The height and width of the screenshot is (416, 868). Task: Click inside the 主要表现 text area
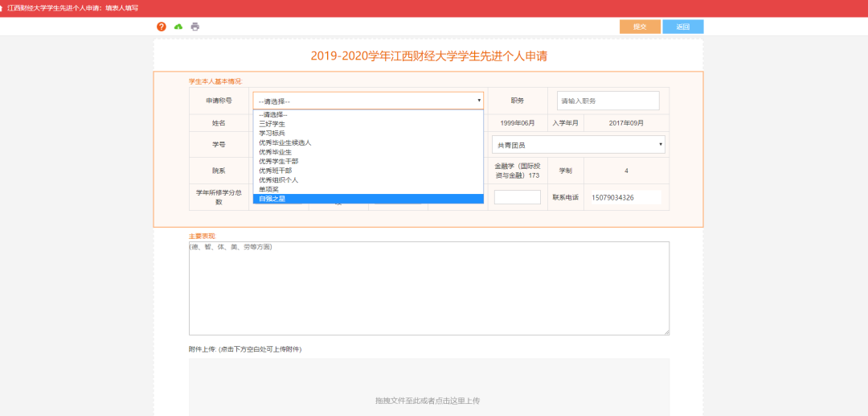(429, 288)
